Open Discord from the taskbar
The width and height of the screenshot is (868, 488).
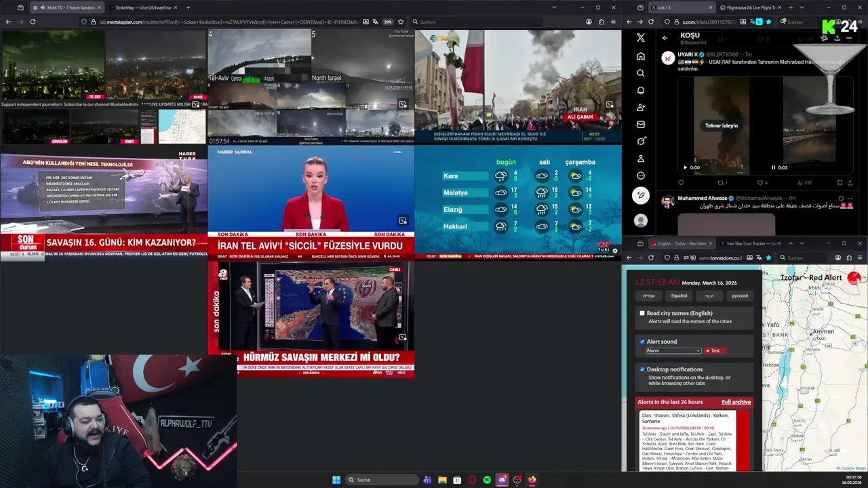tap(502, 480)
